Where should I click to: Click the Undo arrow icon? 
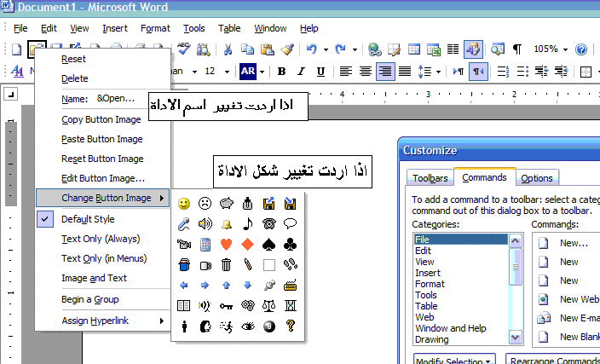[312, 49]
